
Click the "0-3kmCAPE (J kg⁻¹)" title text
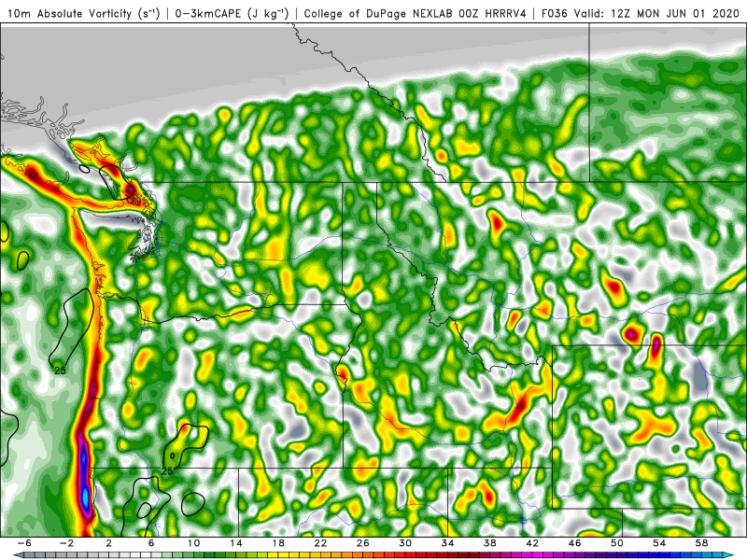(x=232, y=14)
